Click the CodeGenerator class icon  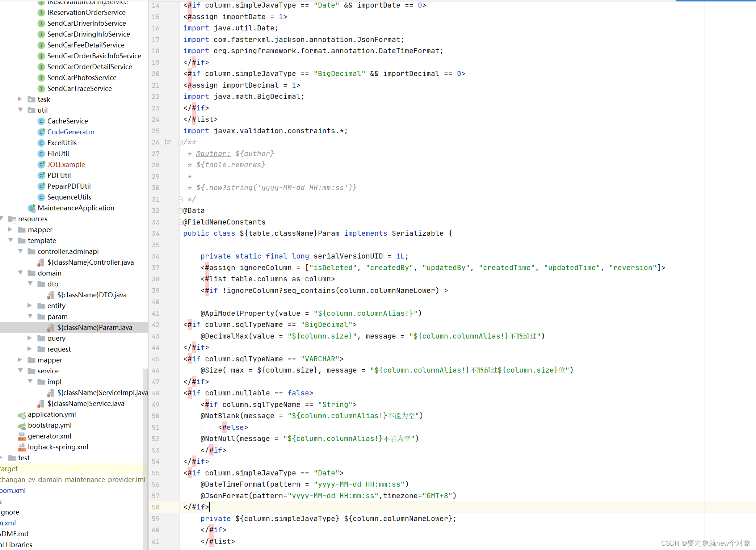pos(41,132)
